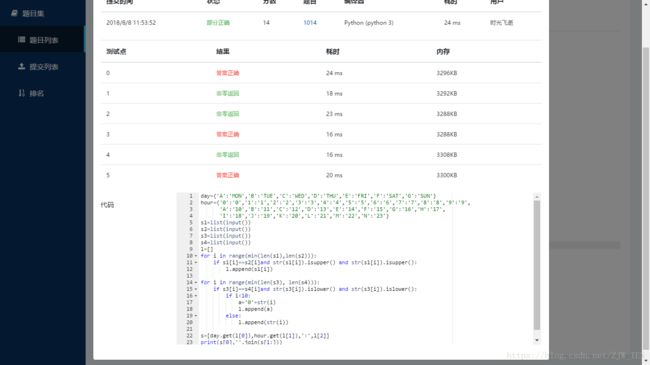Click memory value 3296KB
Screen dimensions: 650x365
click(x=446, y=73)
